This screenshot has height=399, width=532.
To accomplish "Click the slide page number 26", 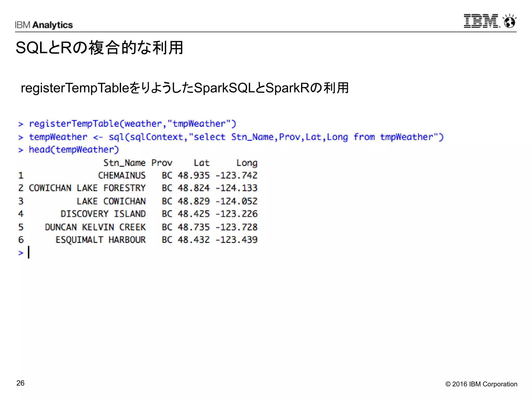I will (21, 383).
